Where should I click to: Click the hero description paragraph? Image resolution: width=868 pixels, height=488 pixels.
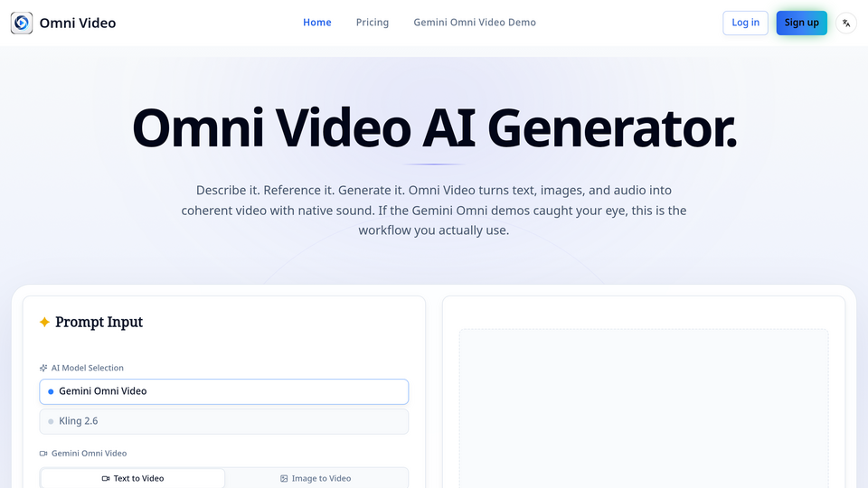pos(434,211)
